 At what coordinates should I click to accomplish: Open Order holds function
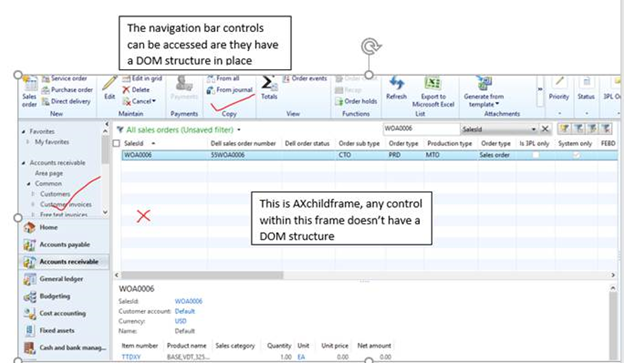(x=356, y=101)
